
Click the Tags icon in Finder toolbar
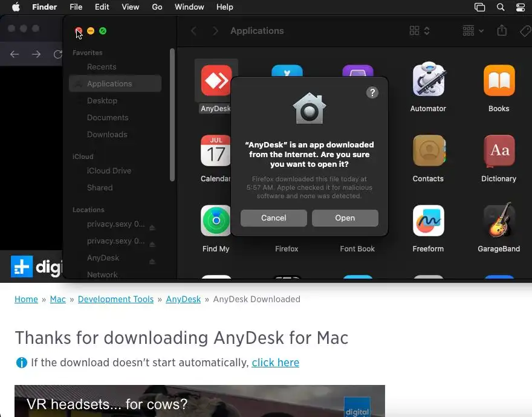[x=525, y=31]
